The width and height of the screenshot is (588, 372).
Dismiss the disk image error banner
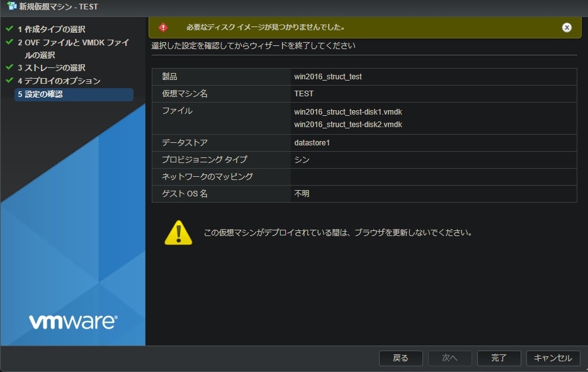pos(567,27)
